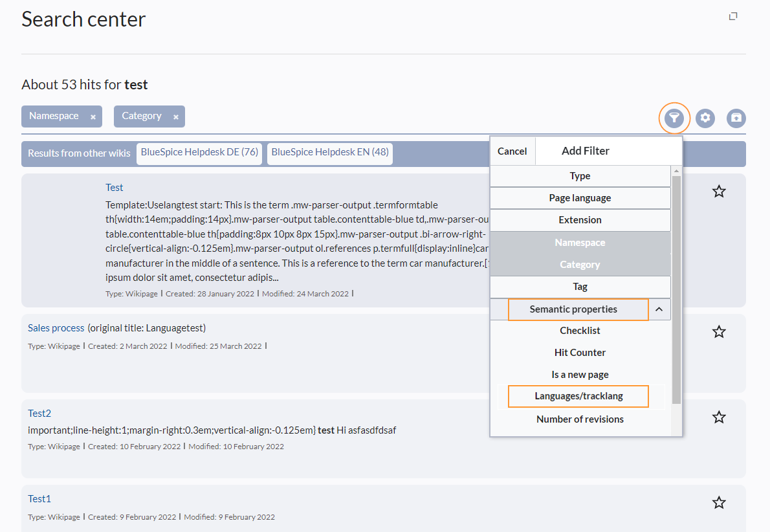The height and width of the screenshot is (532, 770).
Task: Open the Test result link
Action: point(114,188)
